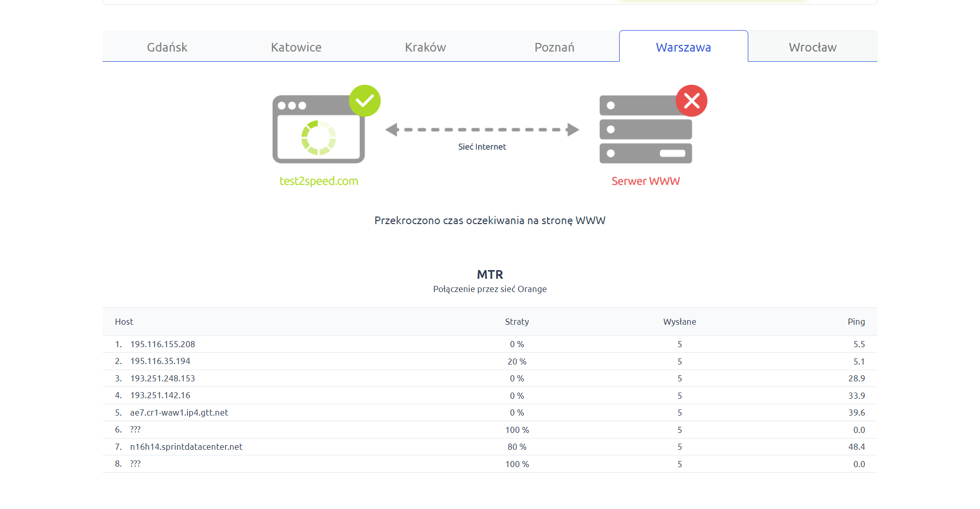Viewport: 980px width, 509px height.
Task: Click the red Serwer WWW label
Action: pos(645,181)
